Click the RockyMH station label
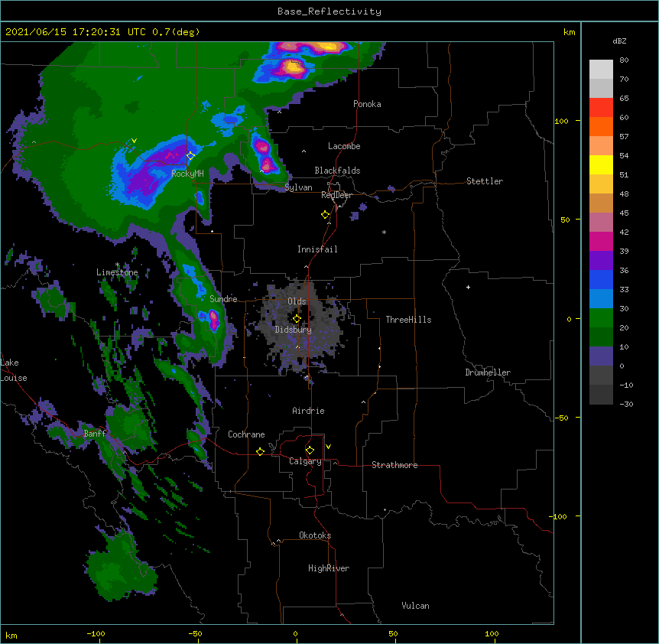Image resolution: width=659 pixels, height=644 pixels. [187, 174]
